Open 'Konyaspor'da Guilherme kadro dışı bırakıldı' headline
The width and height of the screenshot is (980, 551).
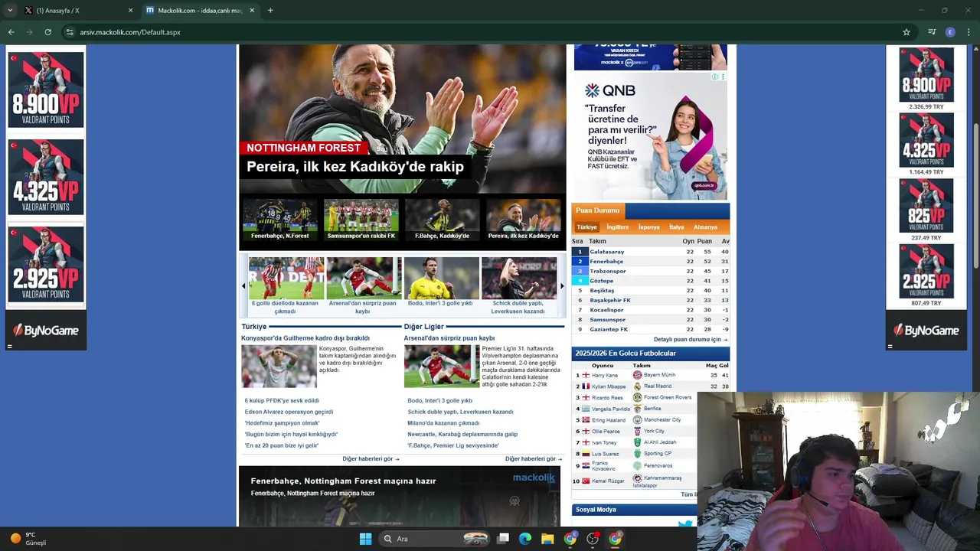305,338
